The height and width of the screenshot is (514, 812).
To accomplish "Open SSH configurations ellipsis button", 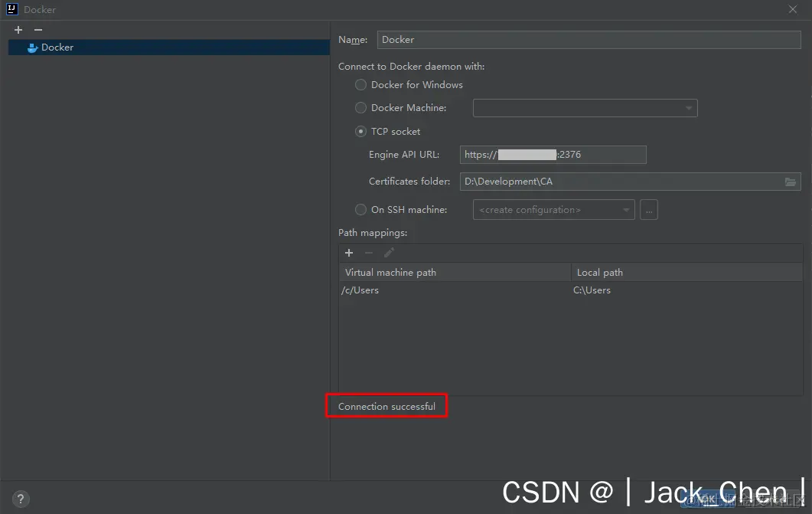I will [x=649, y=210].
